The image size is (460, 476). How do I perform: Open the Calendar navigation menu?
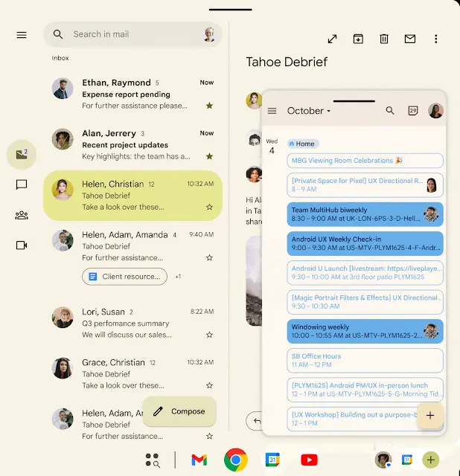pos(272,111)
